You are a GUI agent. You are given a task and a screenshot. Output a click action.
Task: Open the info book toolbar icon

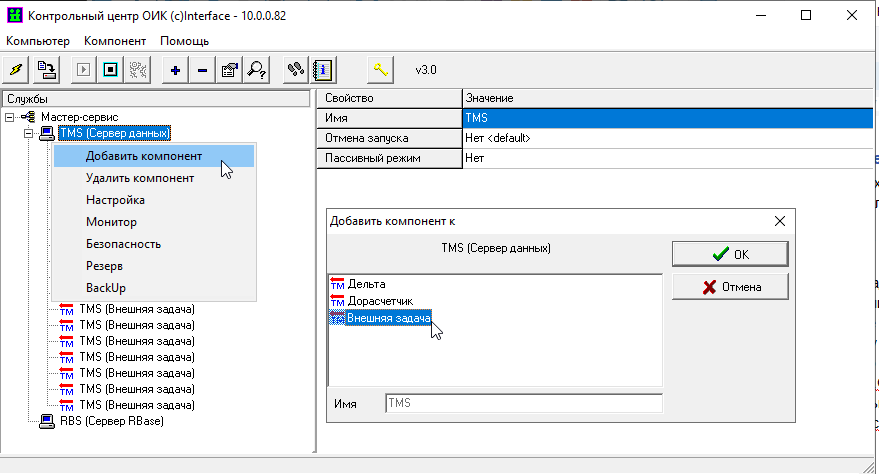(x=323, y=70)
